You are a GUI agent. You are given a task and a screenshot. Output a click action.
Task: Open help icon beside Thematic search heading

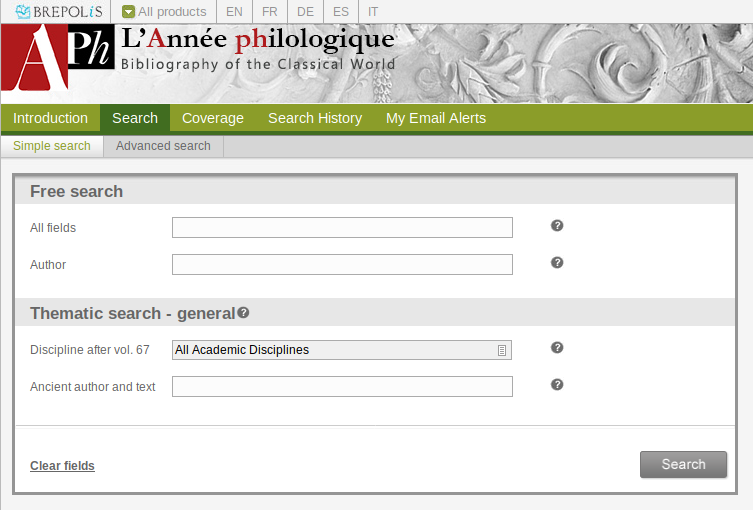(243, 313)
